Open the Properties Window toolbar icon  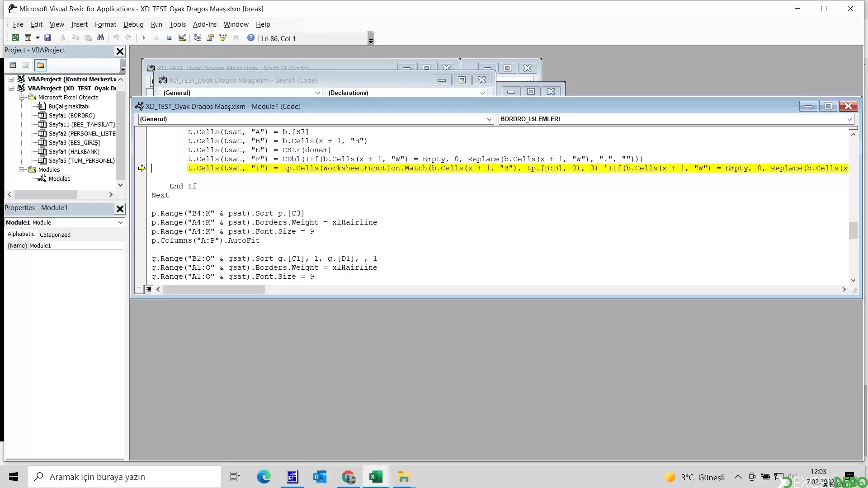(210, 38)
